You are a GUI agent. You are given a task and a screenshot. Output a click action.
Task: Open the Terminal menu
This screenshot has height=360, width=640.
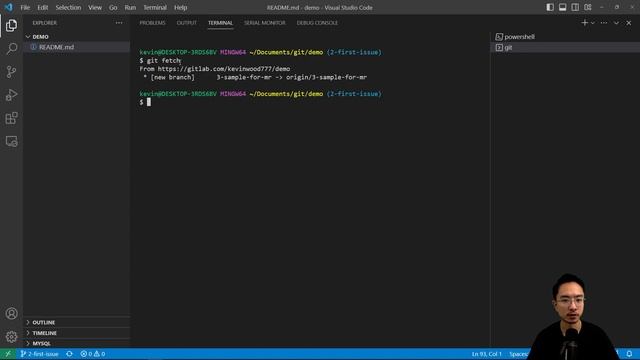point(155,7)
